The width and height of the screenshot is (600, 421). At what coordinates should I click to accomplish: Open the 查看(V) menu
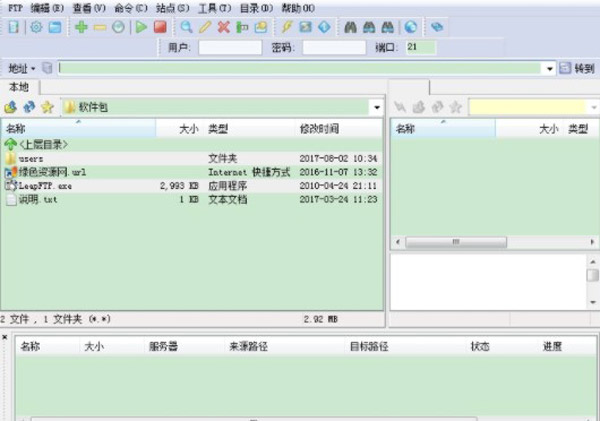89,8
